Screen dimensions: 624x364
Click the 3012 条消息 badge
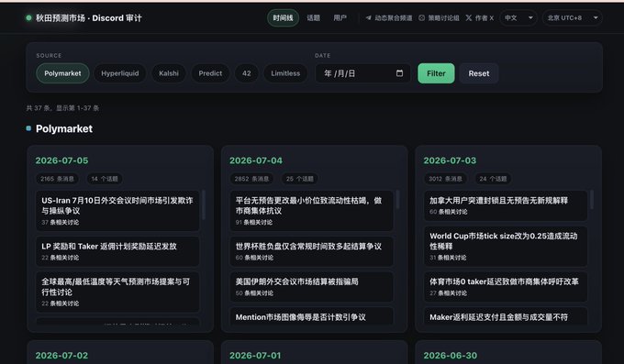coord(445,179)
